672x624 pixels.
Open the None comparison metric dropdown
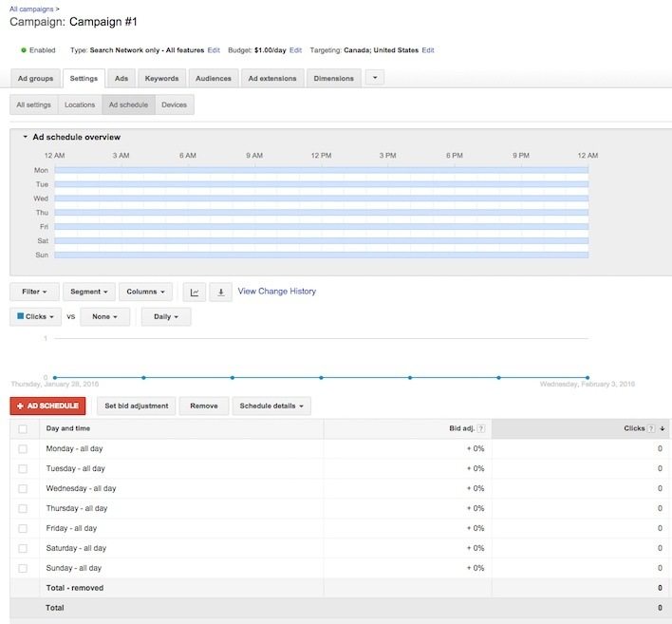pyautogui.click(x=105, y=317)
